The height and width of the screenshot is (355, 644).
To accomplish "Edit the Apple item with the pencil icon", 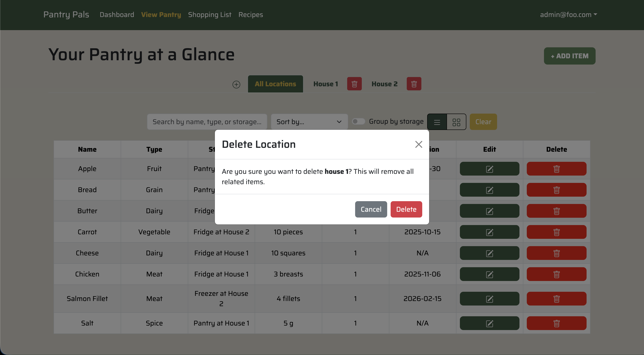I will click(489, 168).
